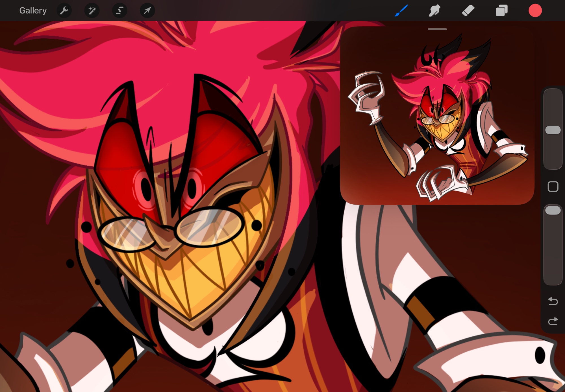Select the Smudge finger tool

click(434, 11)
